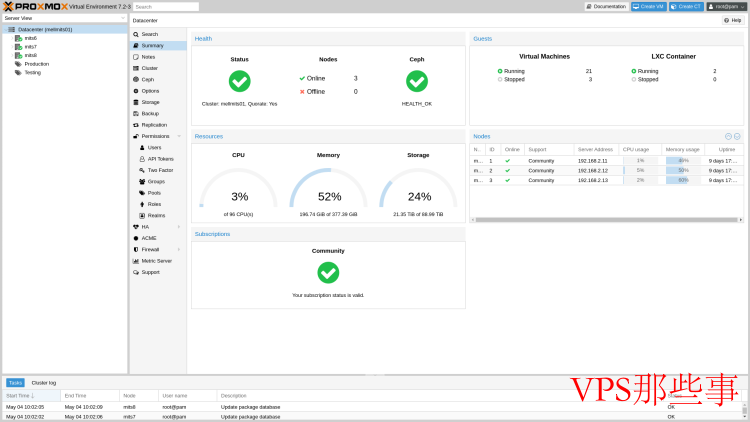Screen dimensions: 750x422
Task: Select mits8 Update package database task
Action: 372,407
